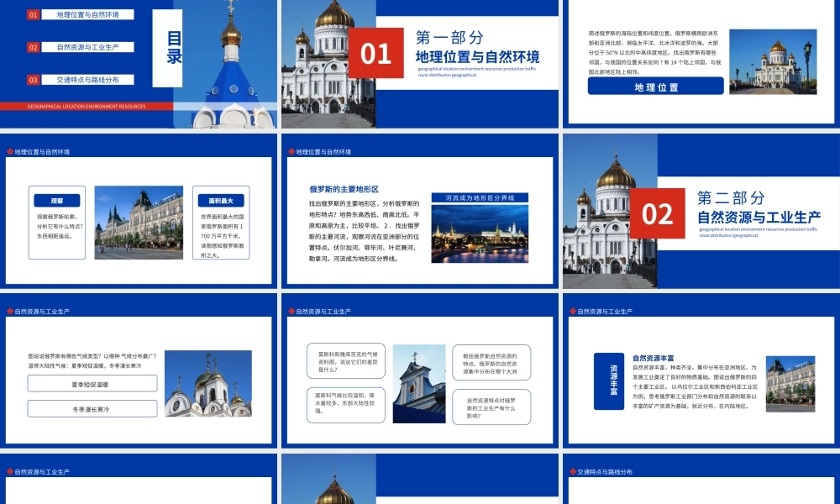This screenshot has height=504, width=840.
Task: Click the 图说说俄罗斯有哪些气候类型 question text
Action: 92,360
